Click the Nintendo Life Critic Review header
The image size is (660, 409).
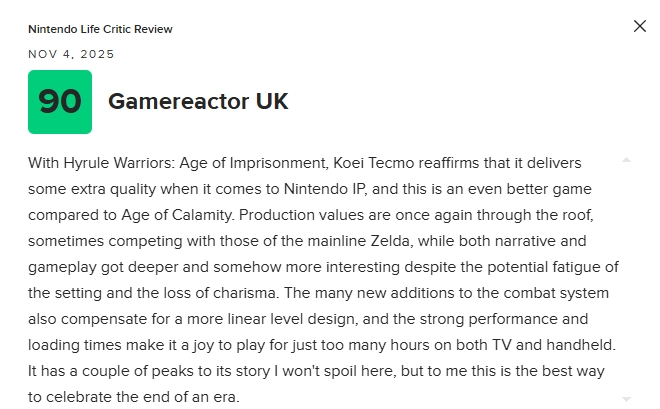(100, 29)
